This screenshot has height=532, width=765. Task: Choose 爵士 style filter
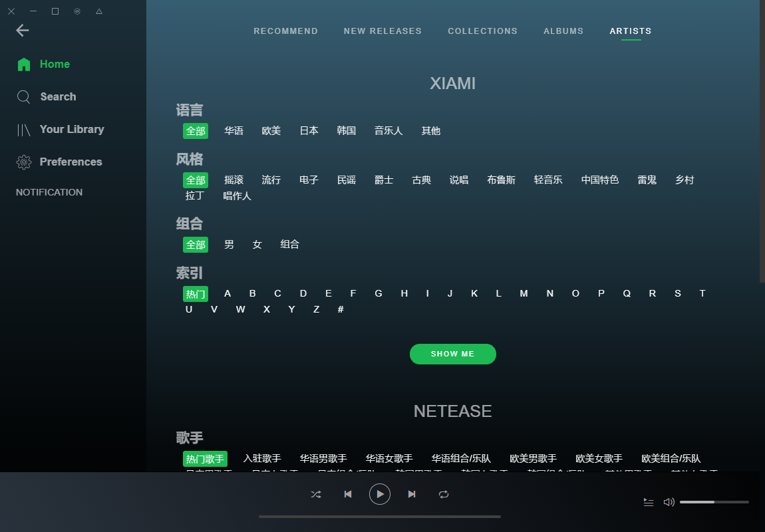tap(384, 180)
